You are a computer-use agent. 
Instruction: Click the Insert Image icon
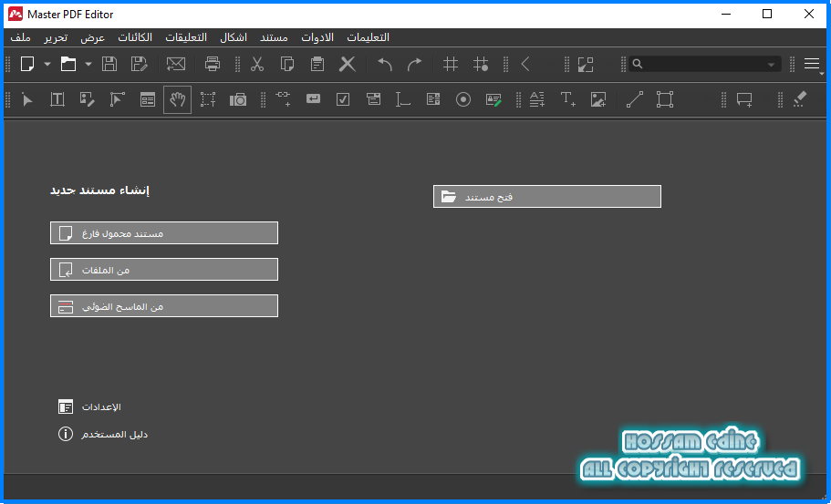tap(597, 99)
